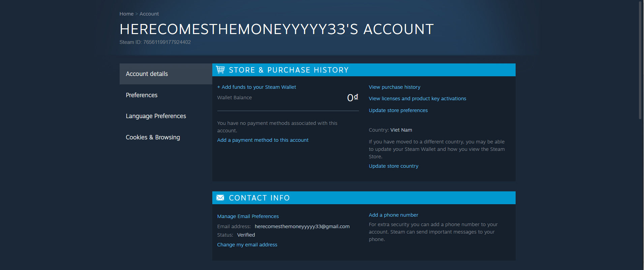Screen dimensions: 644x270
Task: Click Home in the breadcrumb
Action: [x=126, y=14]
